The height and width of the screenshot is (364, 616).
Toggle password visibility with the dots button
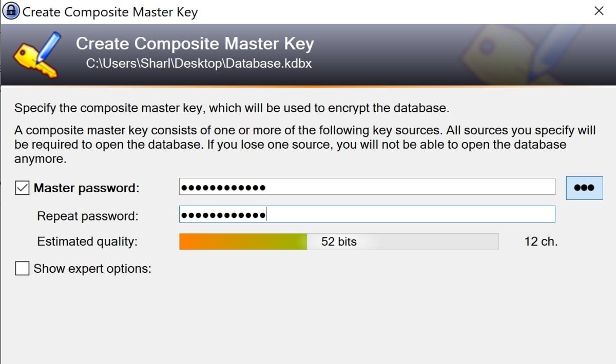pos(584,188)
